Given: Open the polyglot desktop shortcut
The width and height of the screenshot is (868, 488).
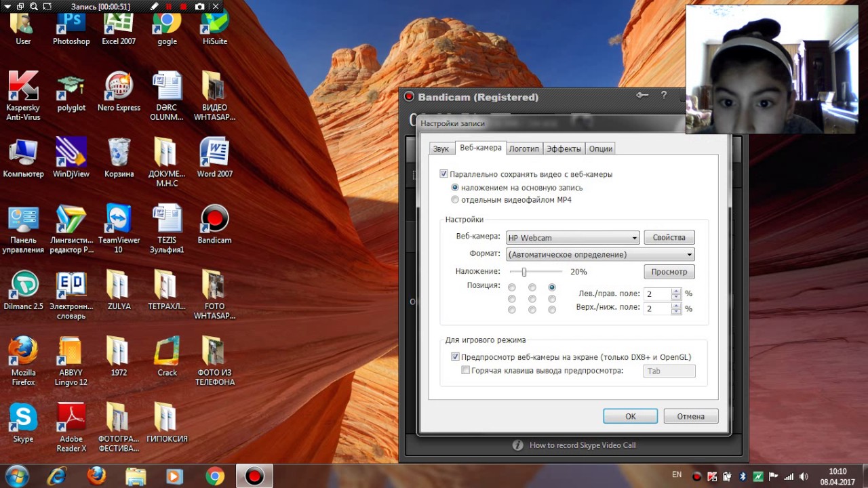Looking at the screenshot, I should pos(71,91).
